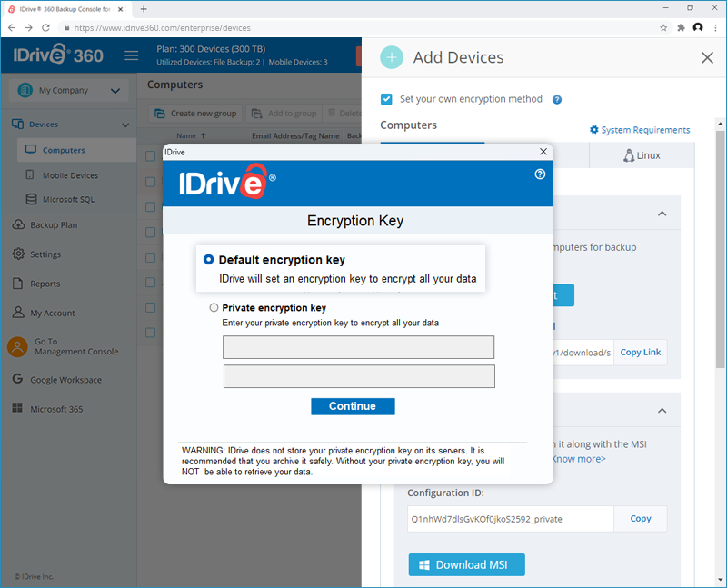Open Microsoft SQL in sidebar
The height and width of the screenshot is (588, 727).
pos(69,199)
